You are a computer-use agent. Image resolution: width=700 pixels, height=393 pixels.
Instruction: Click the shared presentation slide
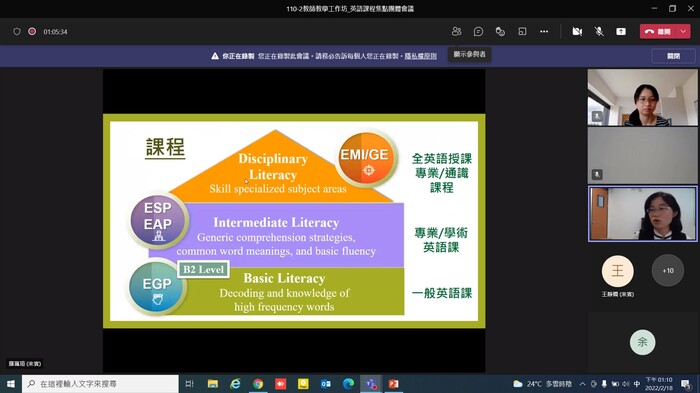coord(294,221)
